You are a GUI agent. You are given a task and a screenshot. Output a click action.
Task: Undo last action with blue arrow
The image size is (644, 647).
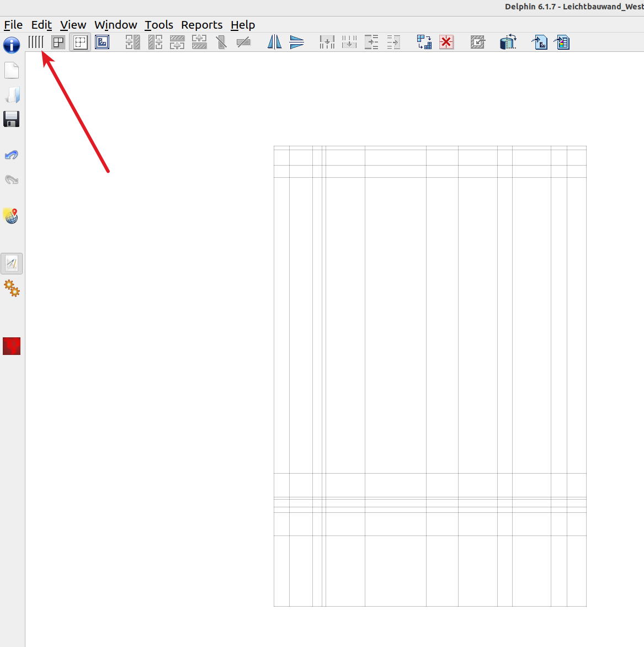pyautogui.click(x=12, y=155)
